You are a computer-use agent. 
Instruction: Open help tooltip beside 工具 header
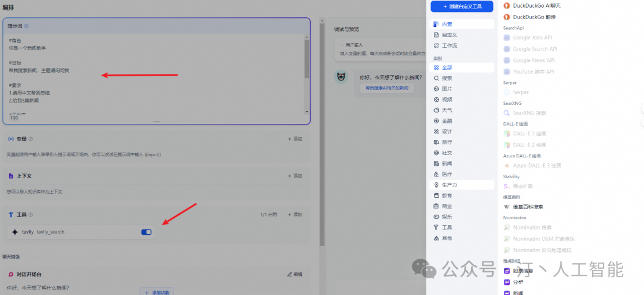click(x=31, y=215)
